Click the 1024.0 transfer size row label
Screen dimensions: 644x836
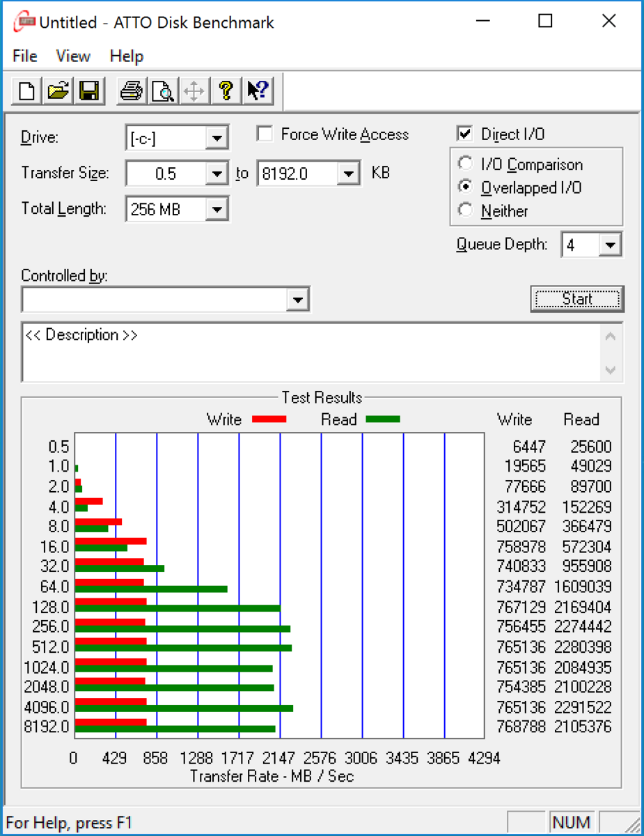point(47,667)
